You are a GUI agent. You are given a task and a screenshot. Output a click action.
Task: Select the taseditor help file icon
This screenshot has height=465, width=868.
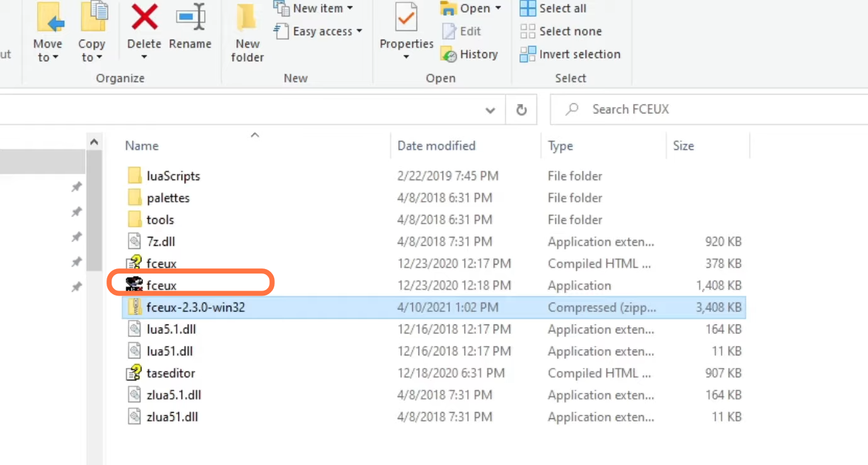click(134, 373)
